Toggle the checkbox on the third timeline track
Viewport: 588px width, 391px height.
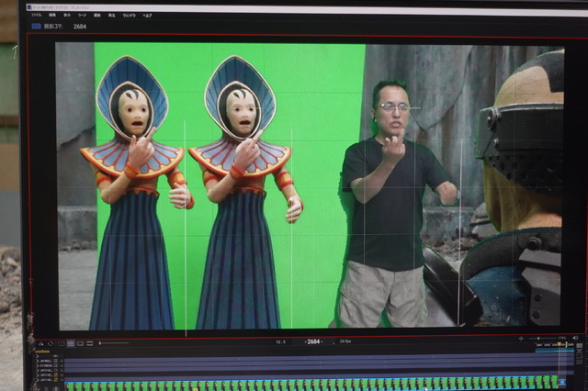(56, 369)
